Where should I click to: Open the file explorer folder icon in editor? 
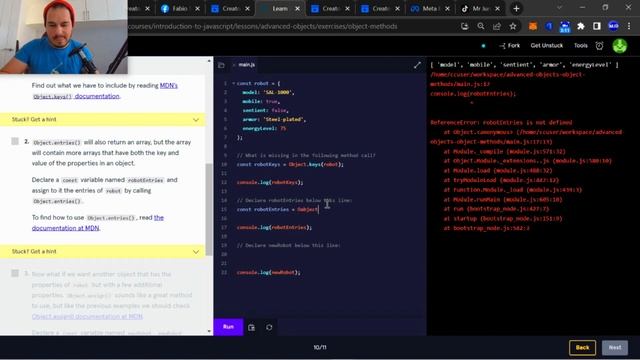pos(221,65)
